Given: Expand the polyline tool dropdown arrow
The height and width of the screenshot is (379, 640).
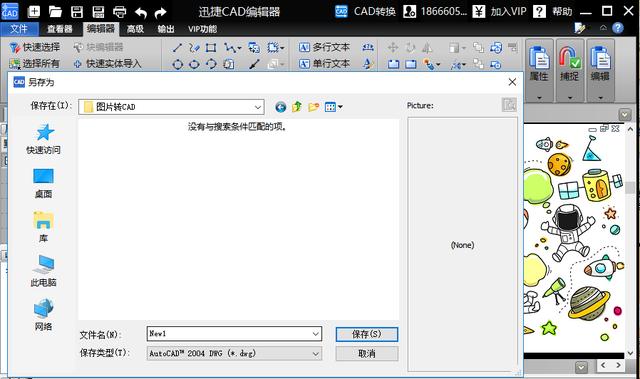Looking at the screenshot, I should (239, 48).
